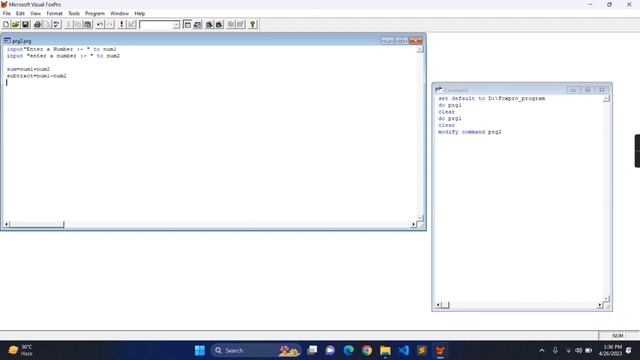Viewport: 640px width, 360px height.
Task: Open the Program menu
Action: pyautogui.click(x=95, y=13)
